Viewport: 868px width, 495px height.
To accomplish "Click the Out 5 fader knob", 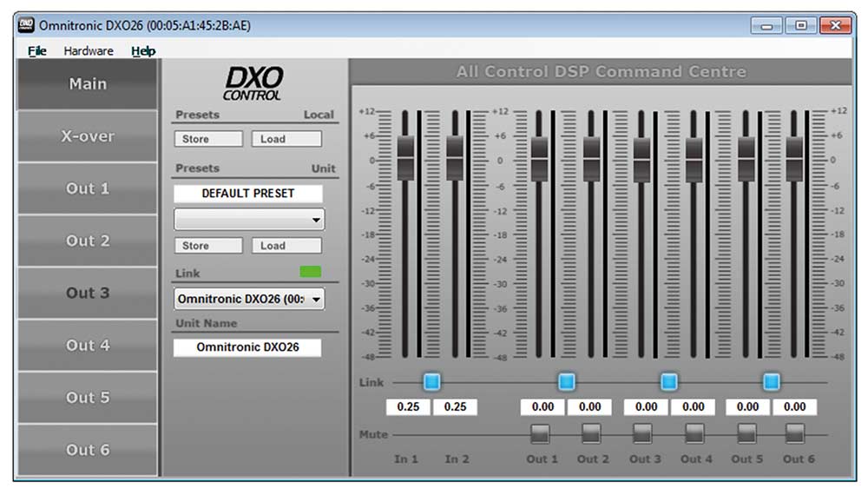I will (746, 160).
